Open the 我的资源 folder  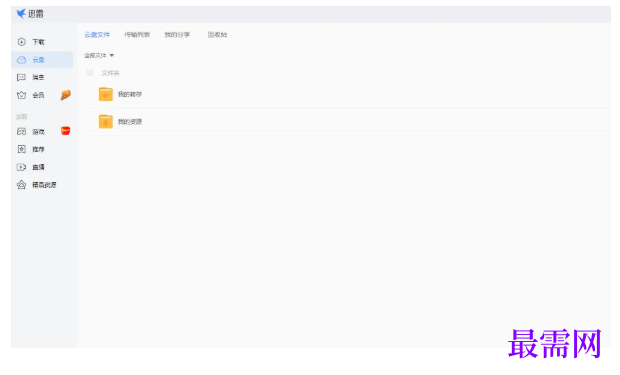(120, 121)
